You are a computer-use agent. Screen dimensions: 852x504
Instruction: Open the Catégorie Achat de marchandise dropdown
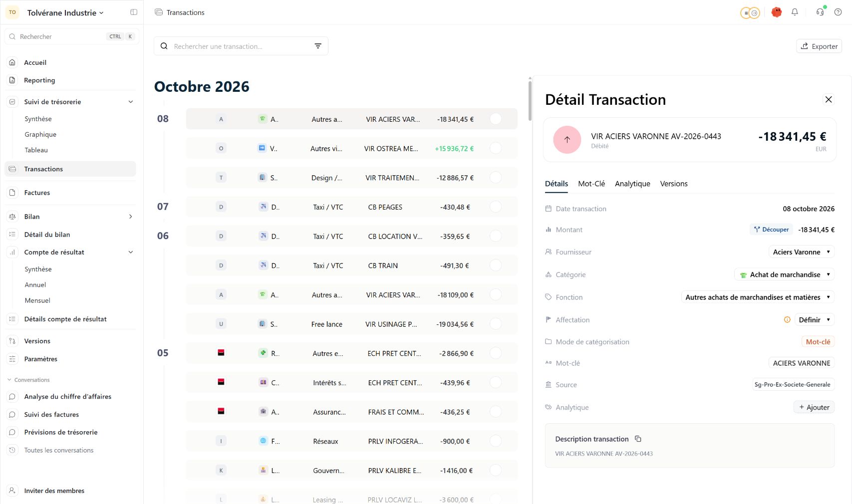pos(784,274)
